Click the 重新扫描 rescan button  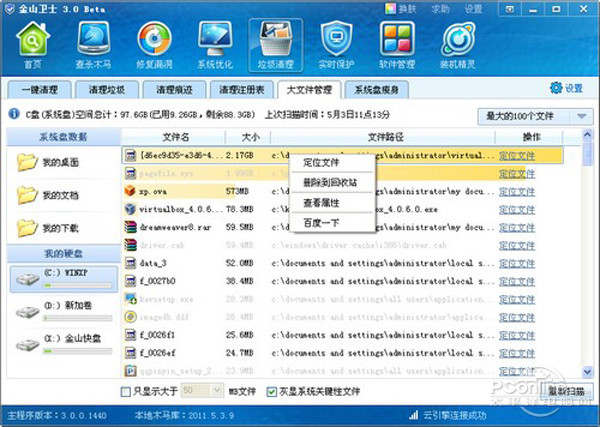coord(567,391)
